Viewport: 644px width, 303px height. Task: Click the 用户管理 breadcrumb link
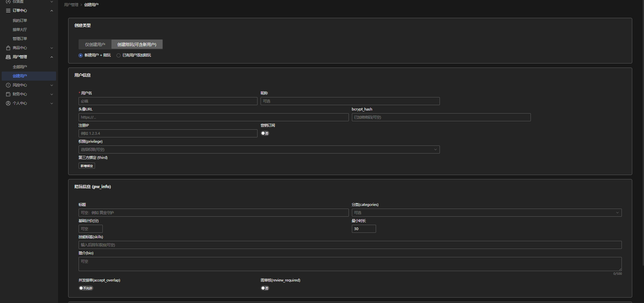[71, 5]
